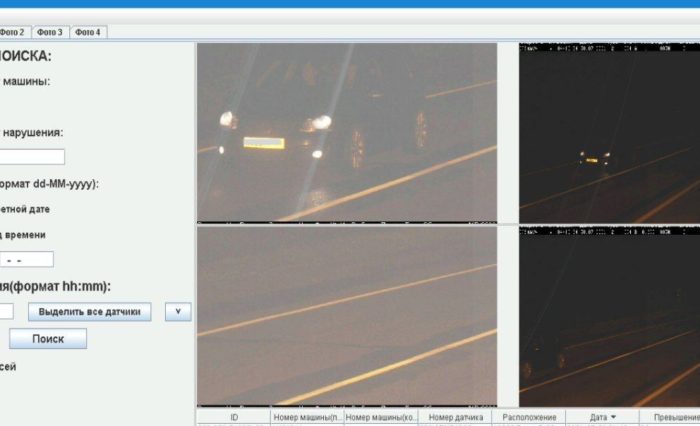Click the Превышение column header
The width and height of the screenshot is (700, 426).
[672, 417]
